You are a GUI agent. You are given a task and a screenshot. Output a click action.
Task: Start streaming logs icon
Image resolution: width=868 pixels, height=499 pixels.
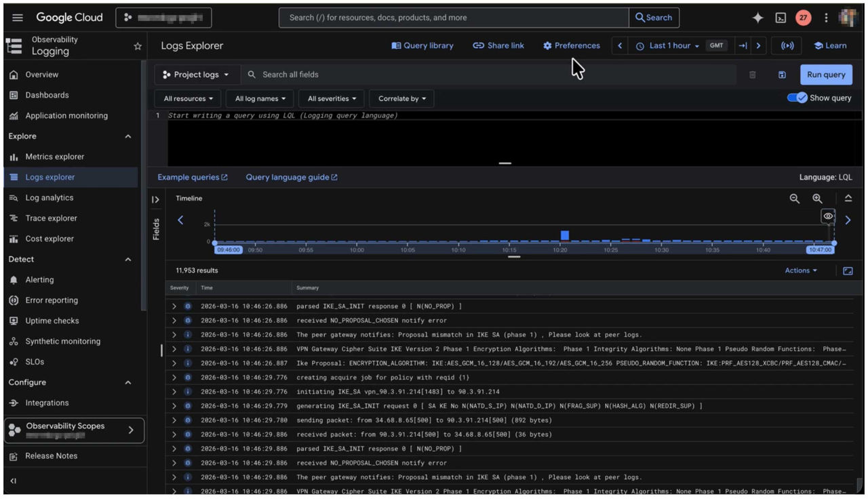[x=787, y=45]
